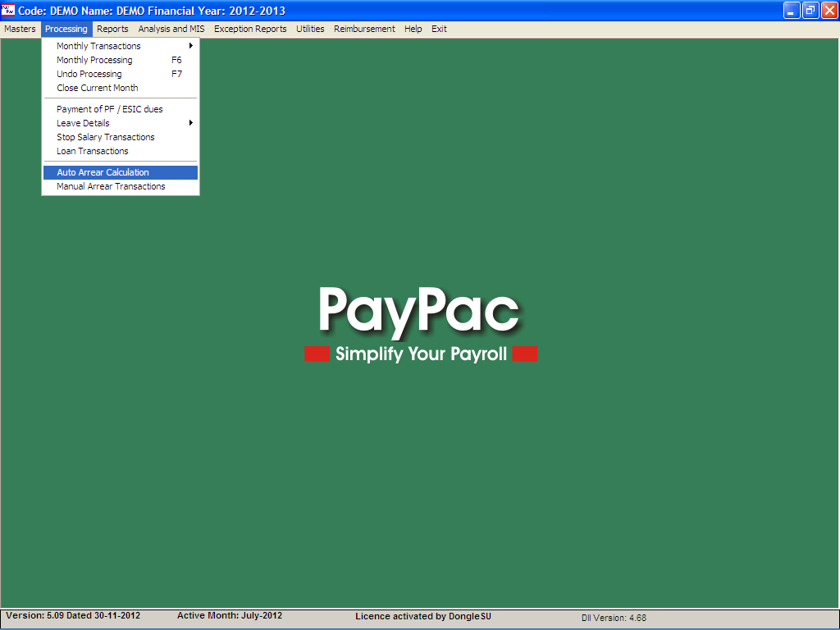Click Exit in the menu bar
This screenshot has width=840, height=630.
coord(439,29)
